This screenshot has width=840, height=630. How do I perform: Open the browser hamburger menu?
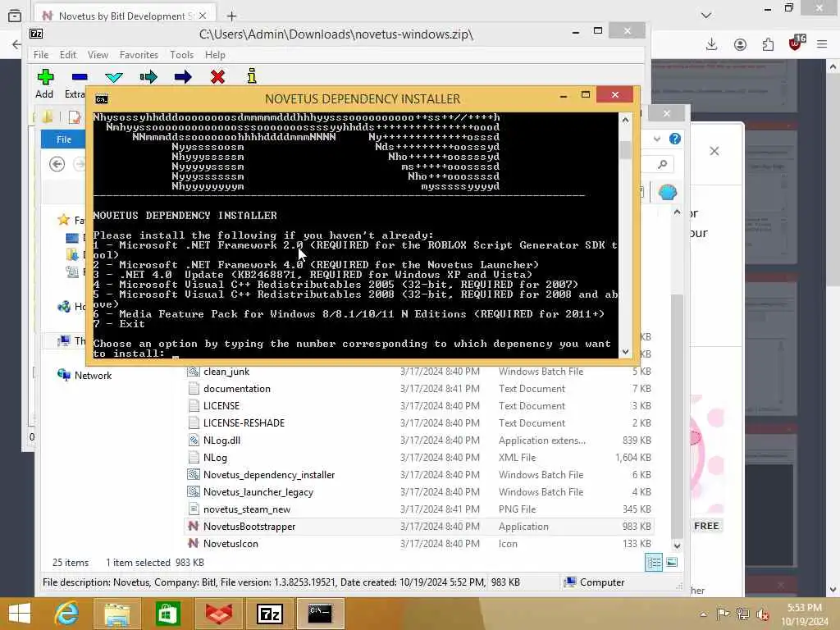point(822,44)
